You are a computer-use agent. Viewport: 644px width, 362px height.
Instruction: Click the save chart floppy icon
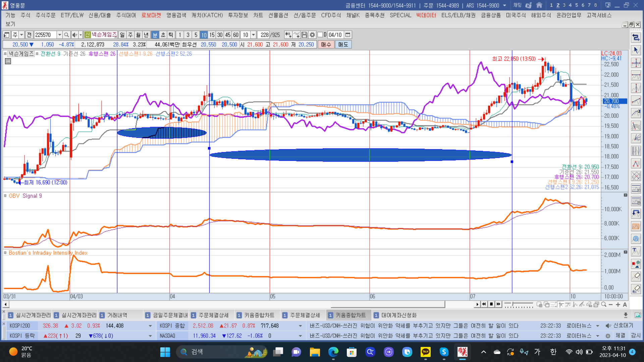304,35
